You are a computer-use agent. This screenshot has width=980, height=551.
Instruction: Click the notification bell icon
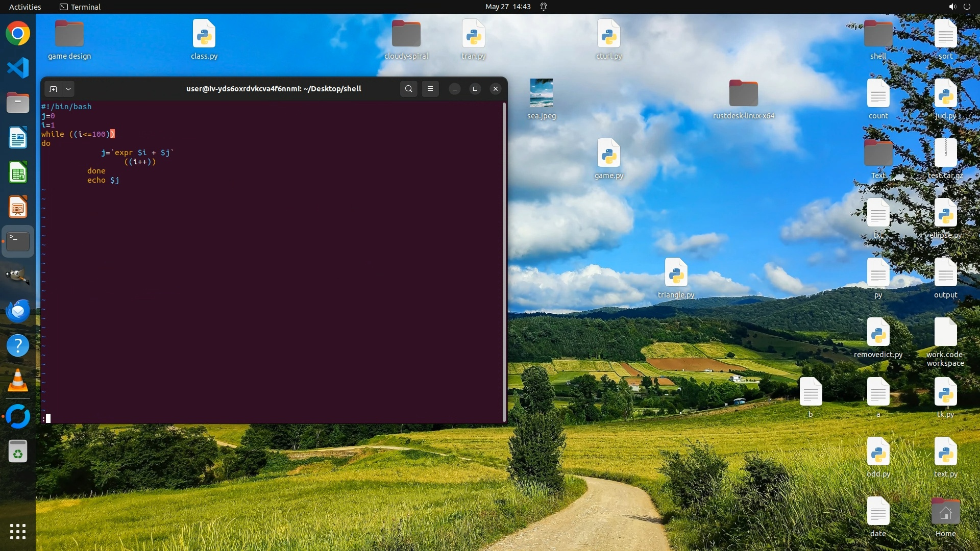click(x=544, y=7)
